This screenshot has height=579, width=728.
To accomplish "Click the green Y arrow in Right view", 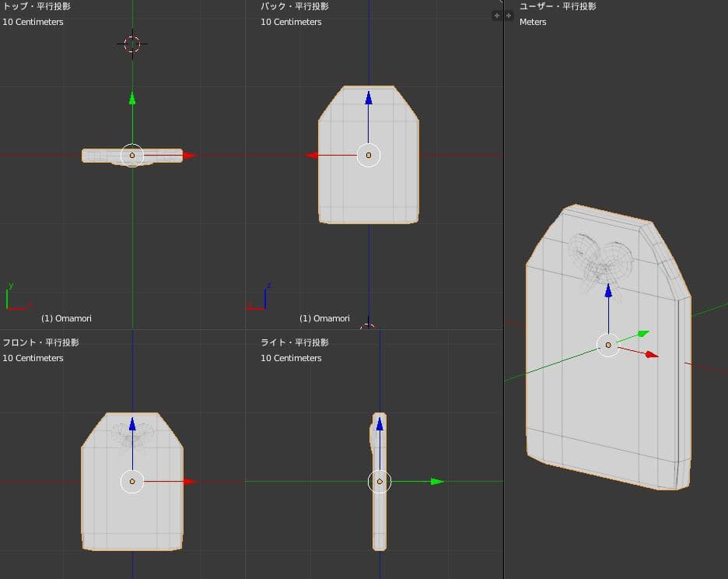I will (436, 482).
